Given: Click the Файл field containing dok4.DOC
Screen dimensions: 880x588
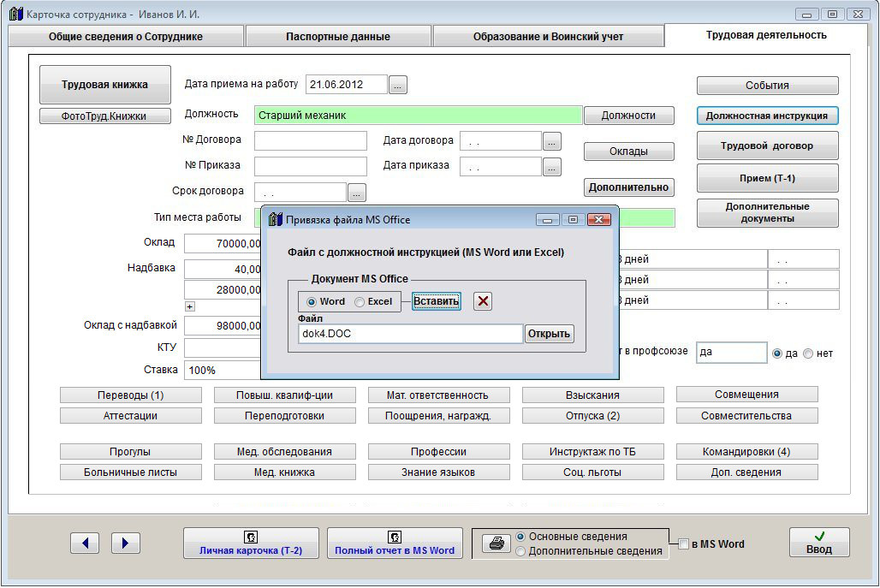Looking at the screenshot, I should (x=410, y=334).
